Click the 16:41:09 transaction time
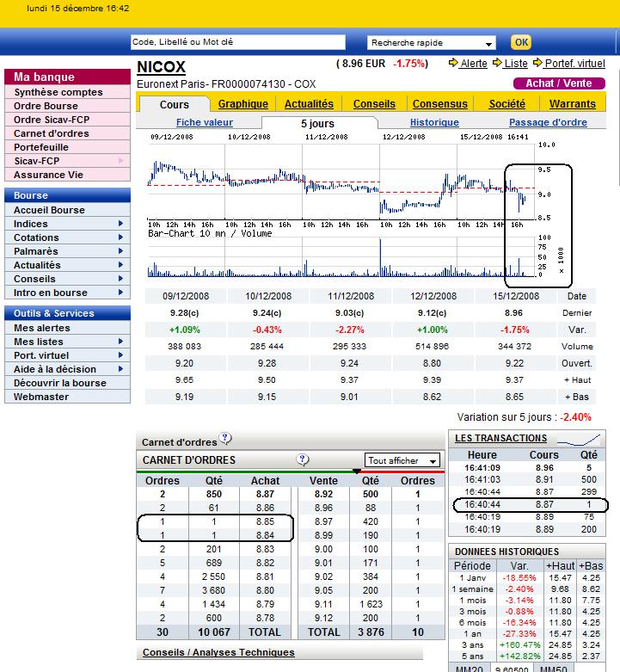The image size is (620, 672). (482, 467)
